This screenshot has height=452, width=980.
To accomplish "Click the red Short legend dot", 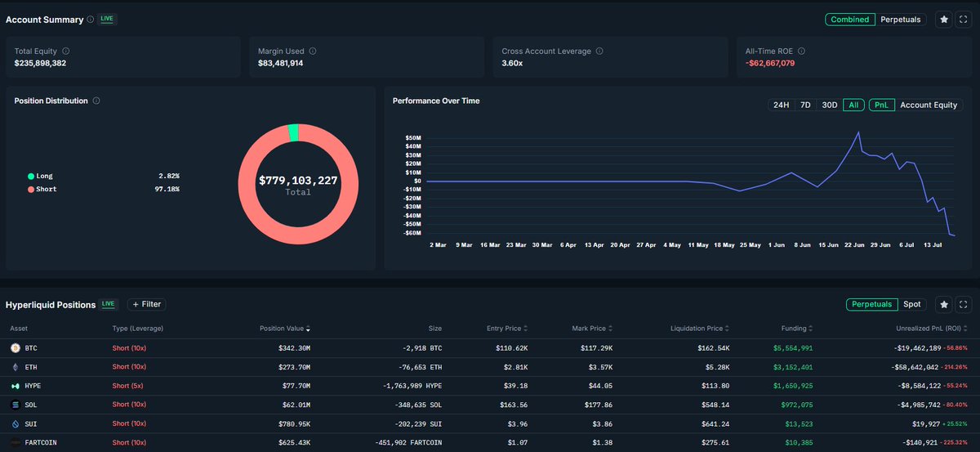I will 31,189.
